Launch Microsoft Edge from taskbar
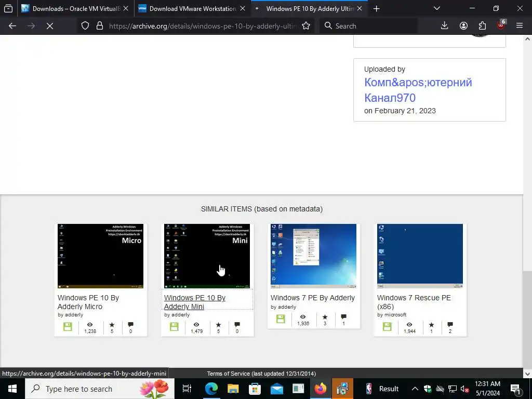532x399 pixels. point(211,389)
